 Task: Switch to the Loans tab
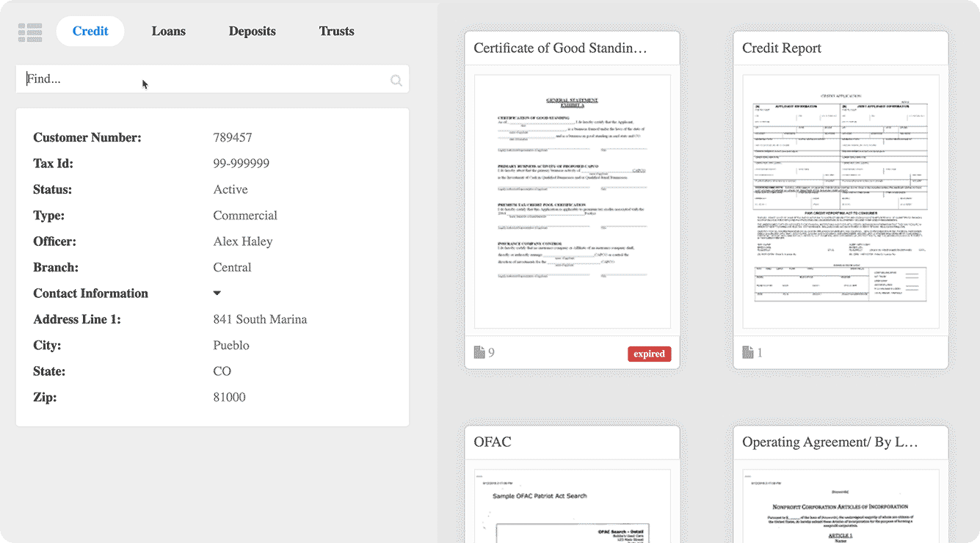coord(168,31)
